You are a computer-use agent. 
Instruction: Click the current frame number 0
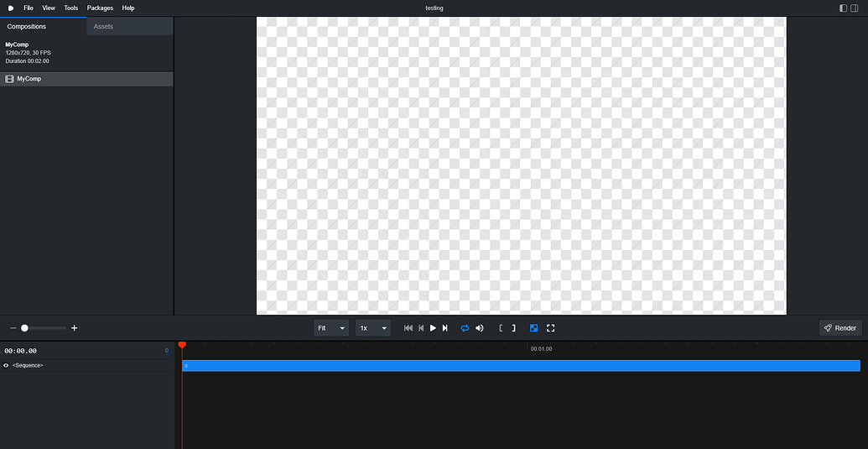167,351
